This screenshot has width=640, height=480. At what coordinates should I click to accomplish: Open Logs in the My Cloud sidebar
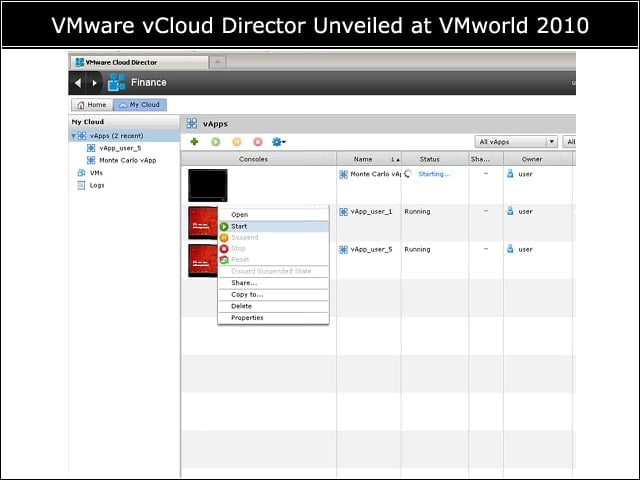click(x=97, y=185)
